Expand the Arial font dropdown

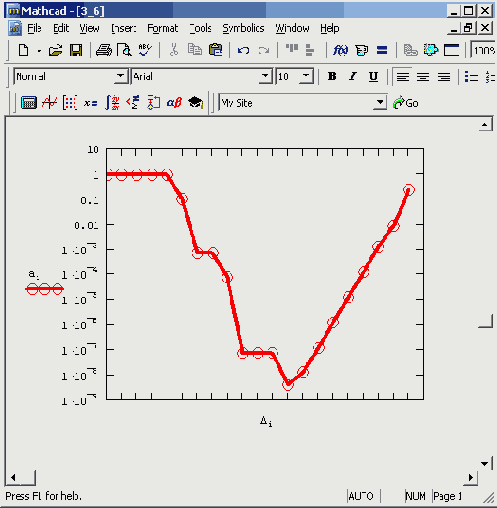click(x=265, y=77)
